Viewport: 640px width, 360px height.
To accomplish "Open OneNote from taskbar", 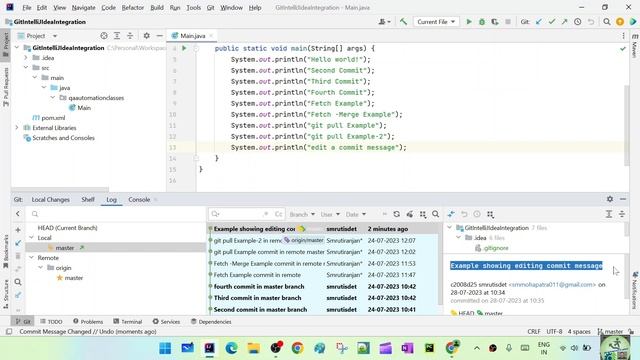I will 407,348.
